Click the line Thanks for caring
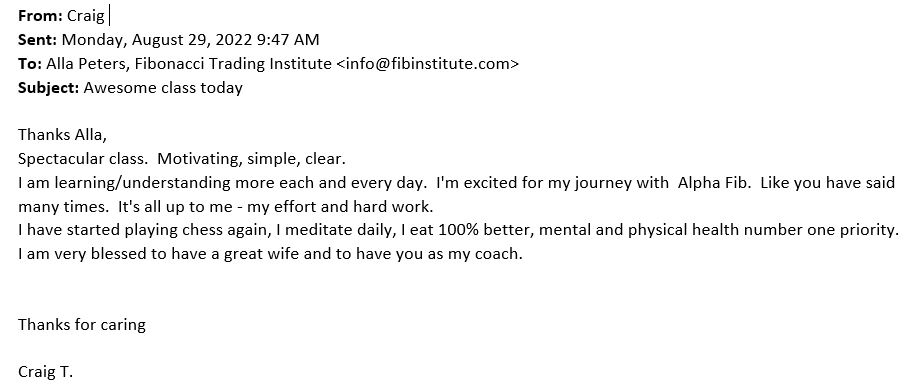 point(82,324)
